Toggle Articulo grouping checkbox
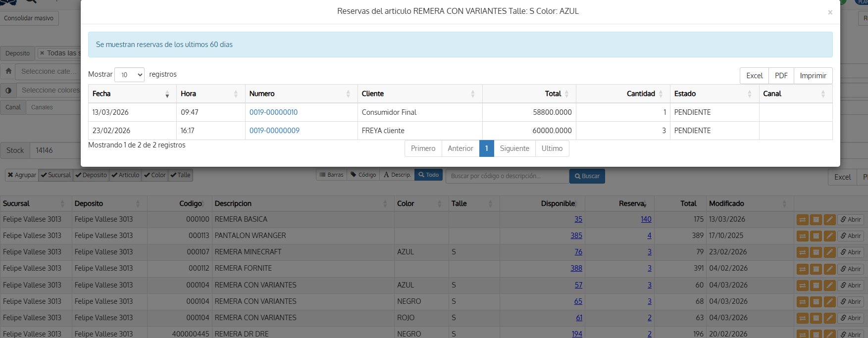Viewport: 868px width, 338px height. click(x=125, y=175)
